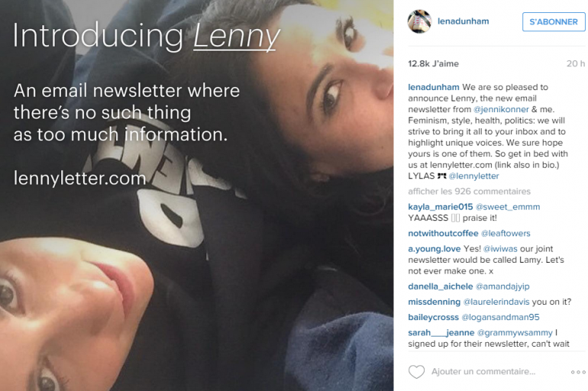Open the @lennyletter mention in the caption
The width and height of the screenshot is (588, 391).
pyautogui.click(x=474, y=176)
